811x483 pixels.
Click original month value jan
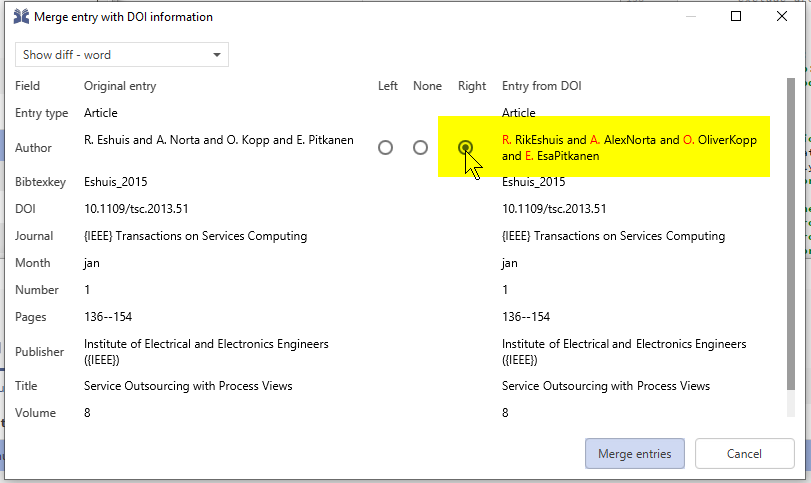click(92, 263)
